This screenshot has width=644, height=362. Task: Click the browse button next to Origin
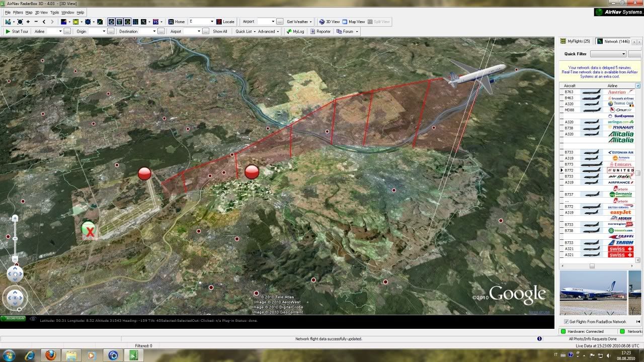[111, 31]
